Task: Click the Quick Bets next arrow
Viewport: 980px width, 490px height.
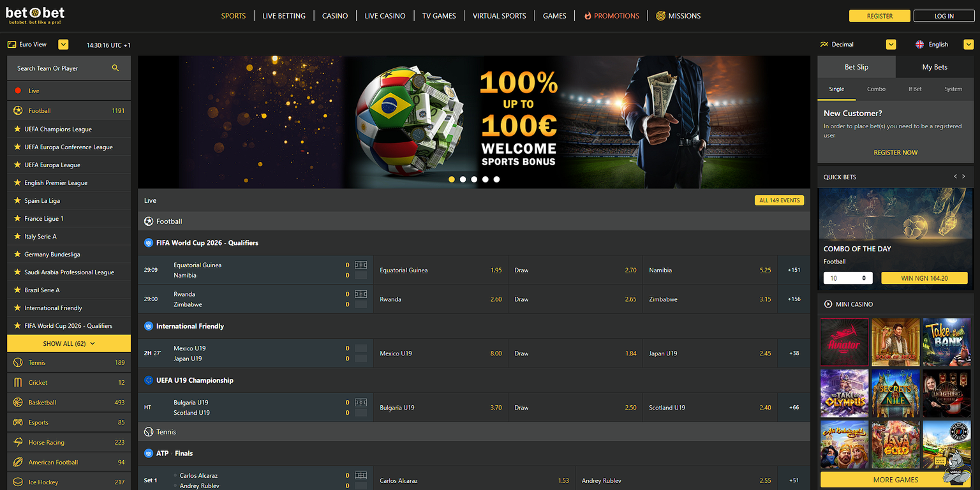Action: point(965,176)
